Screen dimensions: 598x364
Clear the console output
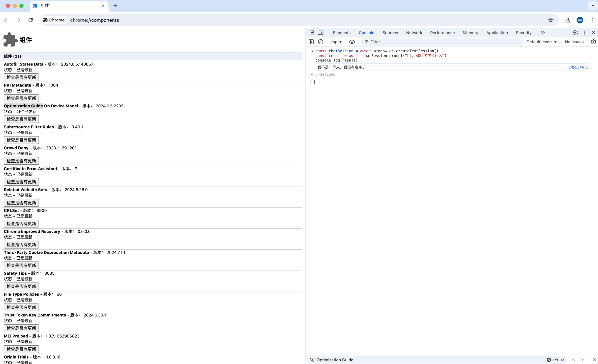[321, 42]
